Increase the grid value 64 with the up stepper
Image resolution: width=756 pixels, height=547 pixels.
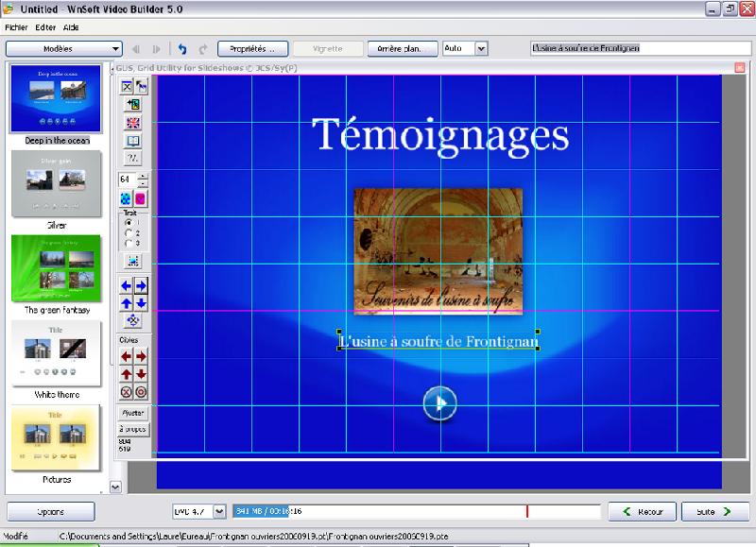point(143,176)
